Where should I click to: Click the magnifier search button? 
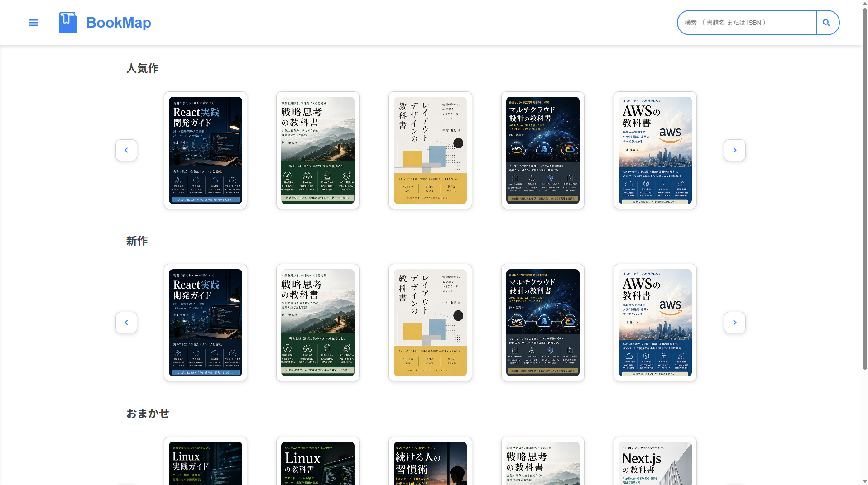(827, 23)
